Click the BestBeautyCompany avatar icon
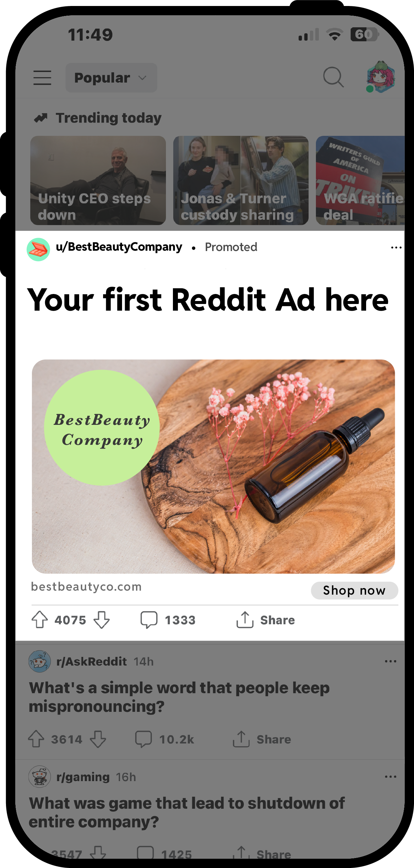The width and height of the screenshot is (414, 868). (38, 249)
